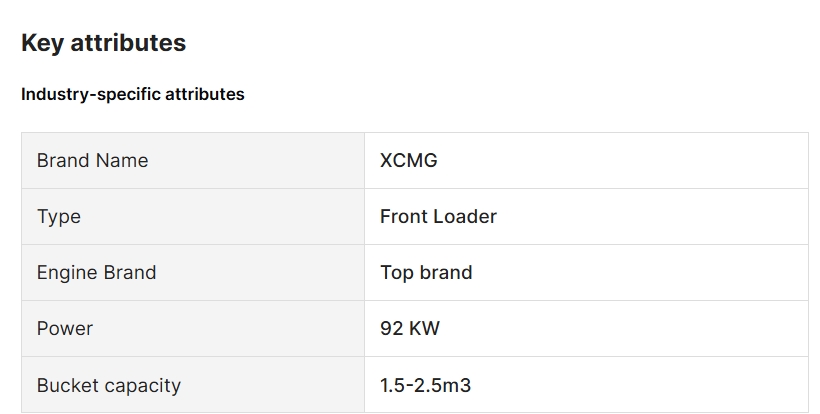Select the XCMG value cell
Image resolution: width=820 pixels, height=414 pixels.
tap(586, 160)
